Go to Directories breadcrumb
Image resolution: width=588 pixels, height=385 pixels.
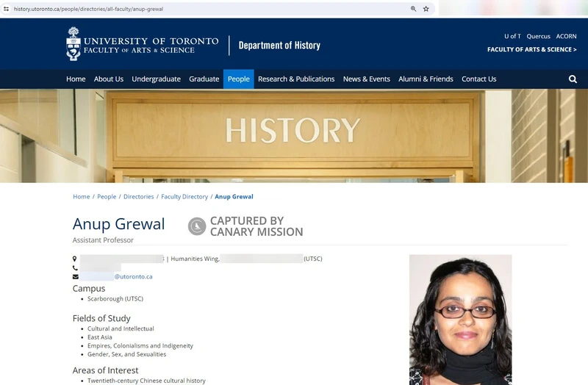pyautogui.click(x=138, y=196)
